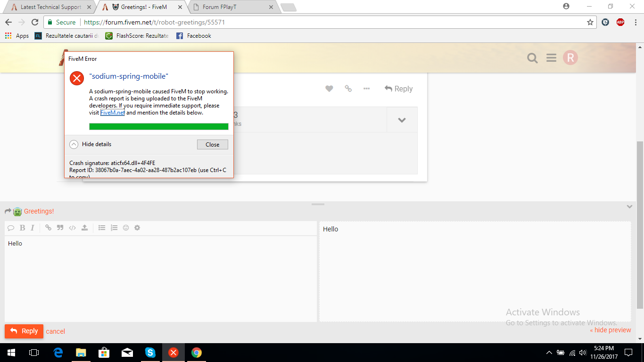Open a new Chrome tab
This screenshot has height=362, width=644.
click(x=288, y=7)
